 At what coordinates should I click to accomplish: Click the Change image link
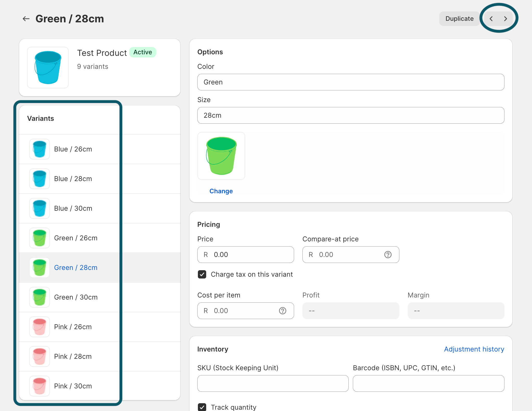click(221, 191)
